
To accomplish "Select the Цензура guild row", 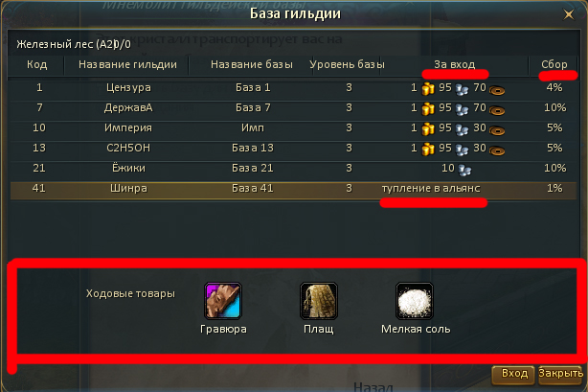I will 293,88.
